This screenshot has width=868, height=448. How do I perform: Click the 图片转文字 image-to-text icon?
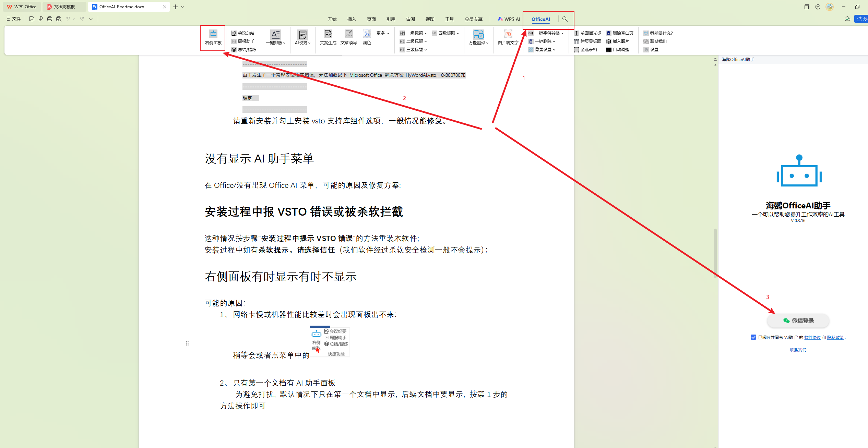(x=507, y=38)
